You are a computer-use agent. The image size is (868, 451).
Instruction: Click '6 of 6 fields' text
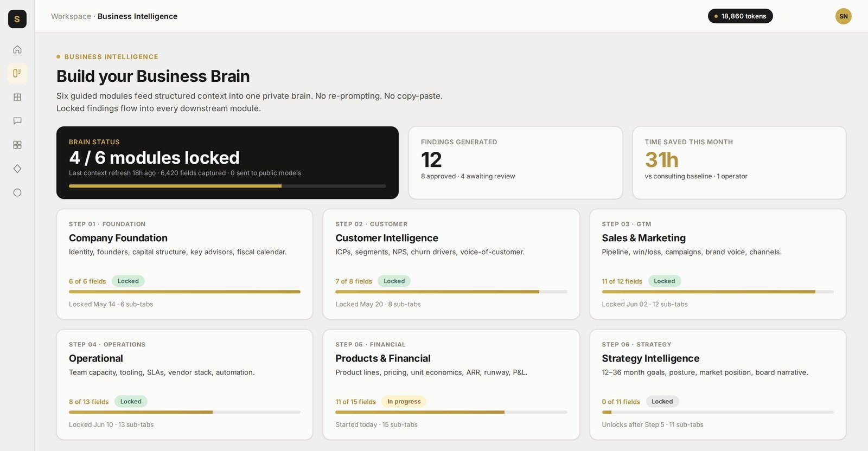click(87, 281)
